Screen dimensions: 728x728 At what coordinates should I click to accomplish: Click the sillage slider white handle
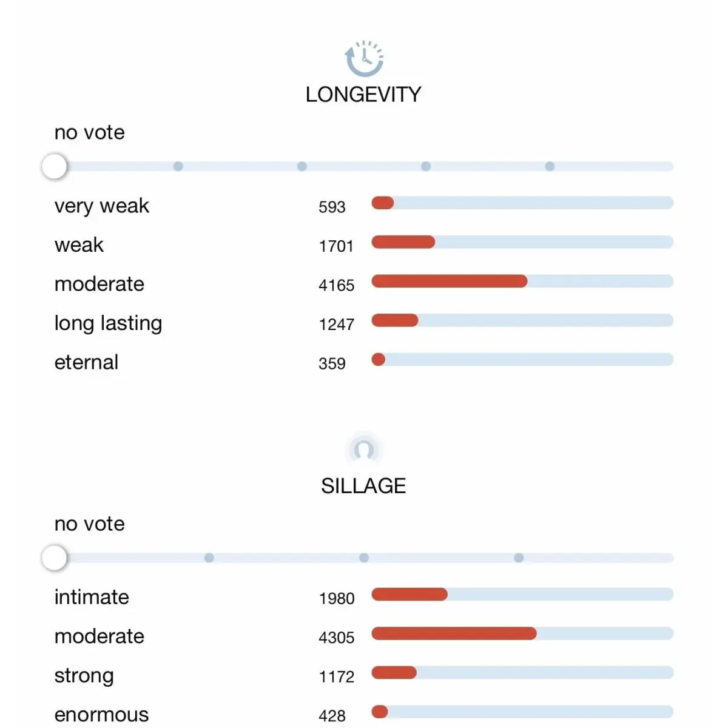click(54, 558)
